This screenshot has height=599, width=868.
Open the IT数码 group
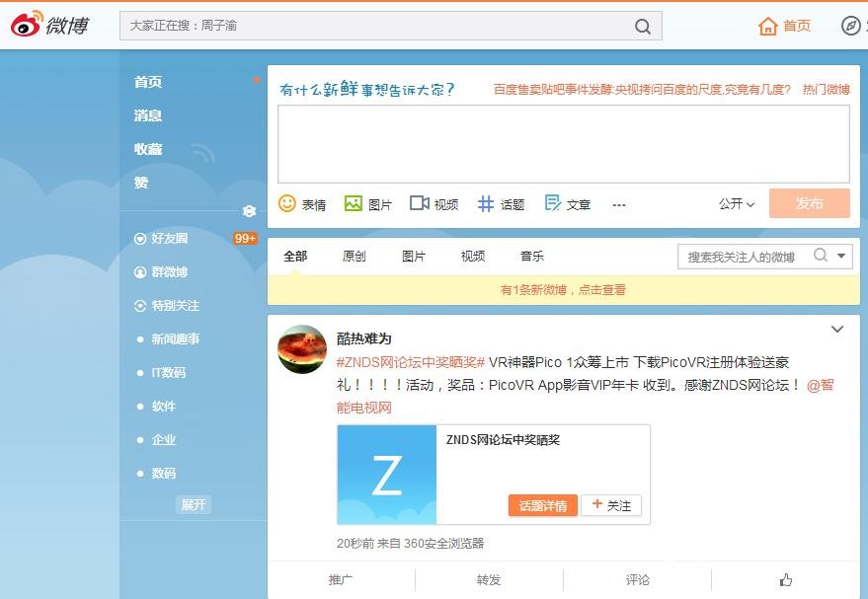pos(168,373)
